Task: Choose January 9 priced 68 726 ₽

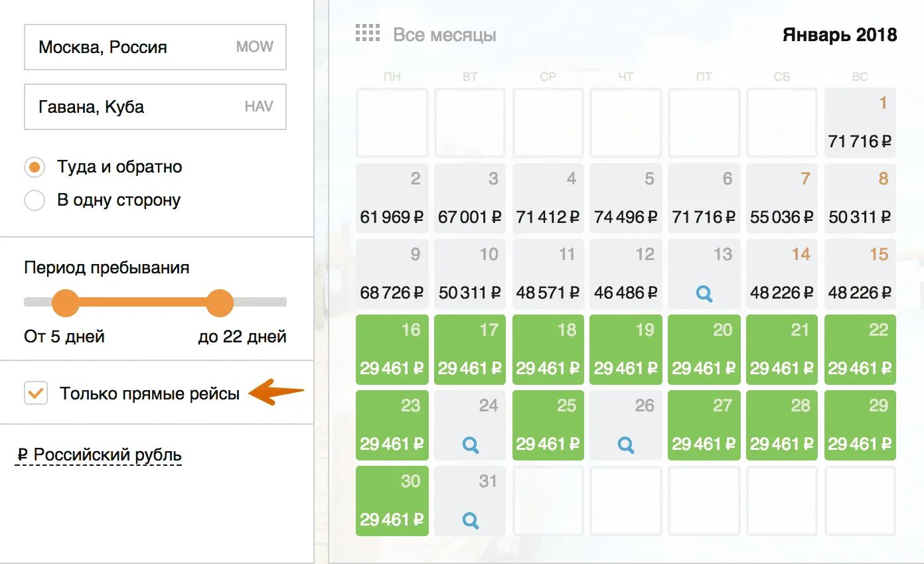Action: pyautogui.click(x=392, y=274)
